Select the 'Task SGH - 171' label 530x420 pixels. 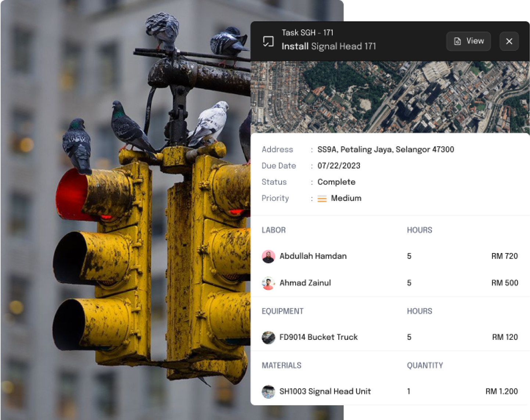[307, 33]
